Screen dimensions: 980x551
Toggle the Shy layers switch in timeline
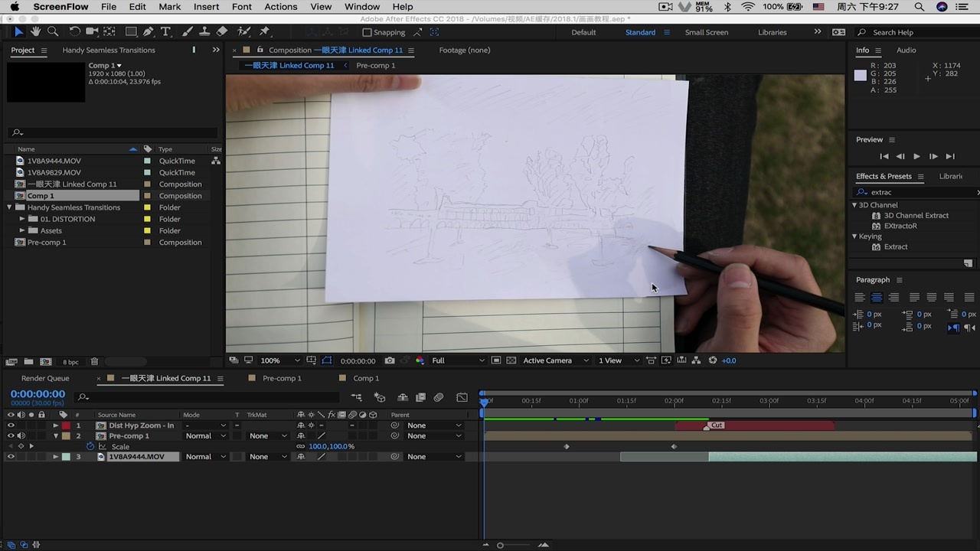(402, 397)
